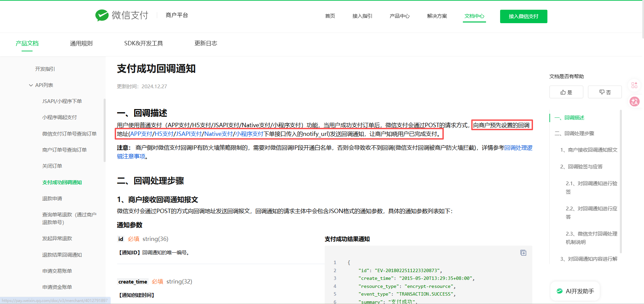This screenshot has width=644, height=304.
Task: Jump to 1、商户接收回调通知报文 in the outline
Action: (x=589, y=150)
